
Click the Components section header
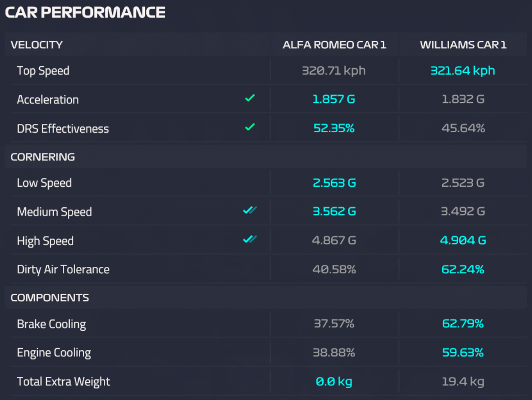click(x=50, y=297)
